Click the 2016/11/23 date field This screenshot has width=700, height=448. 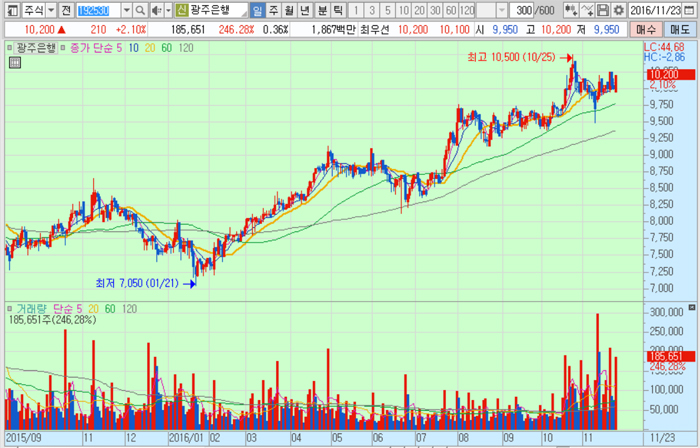pos(655,10)
